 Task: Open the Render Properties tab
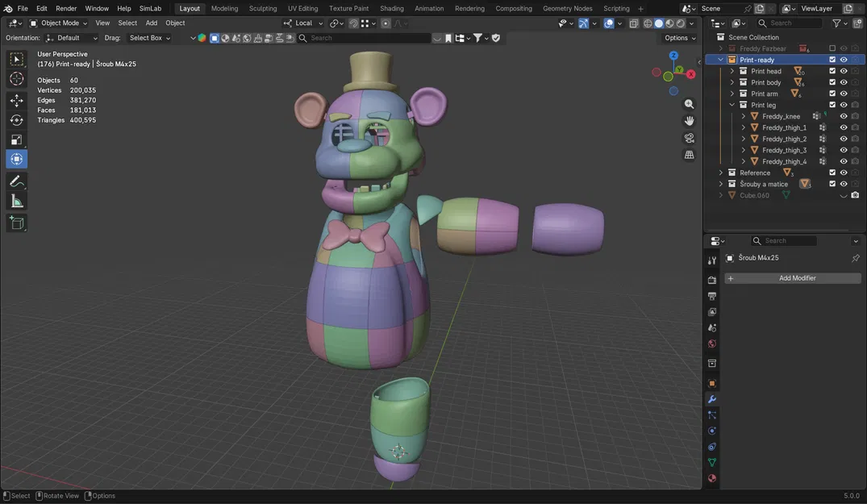[x=711, y=278]
